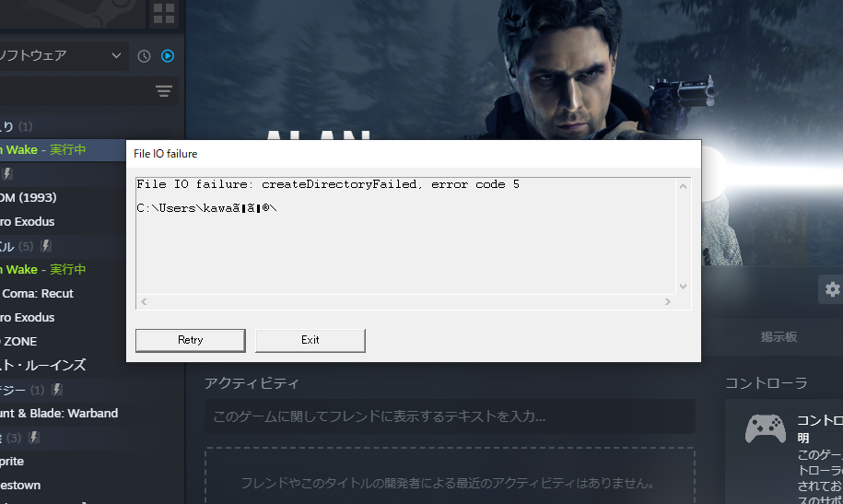The height and width of the screenshot is (504, 843).
Task: Click the Exit button in the error dialog
Action: tap(310, 341)
